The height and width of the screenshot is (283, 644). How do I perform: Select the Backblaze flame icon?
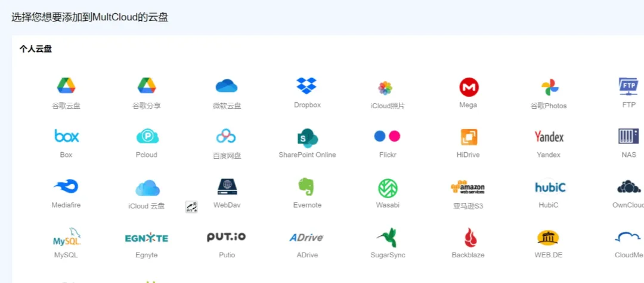tap(469, 238)
